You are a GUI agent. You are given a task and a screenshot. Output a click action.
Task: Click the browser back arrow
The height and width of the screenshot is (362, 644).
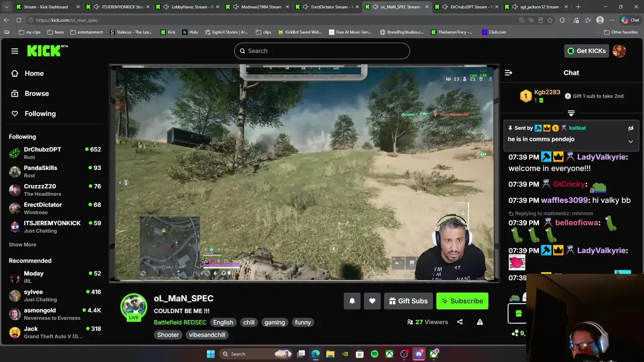7,20
